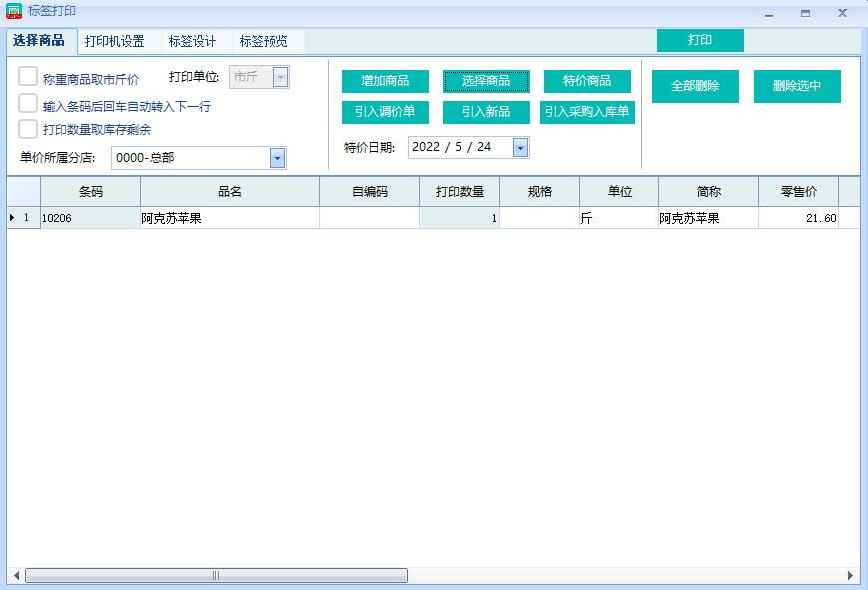Go to the 标签预览 tab
This screenshot has width=868, height=590.
click(x=263, y=42)
